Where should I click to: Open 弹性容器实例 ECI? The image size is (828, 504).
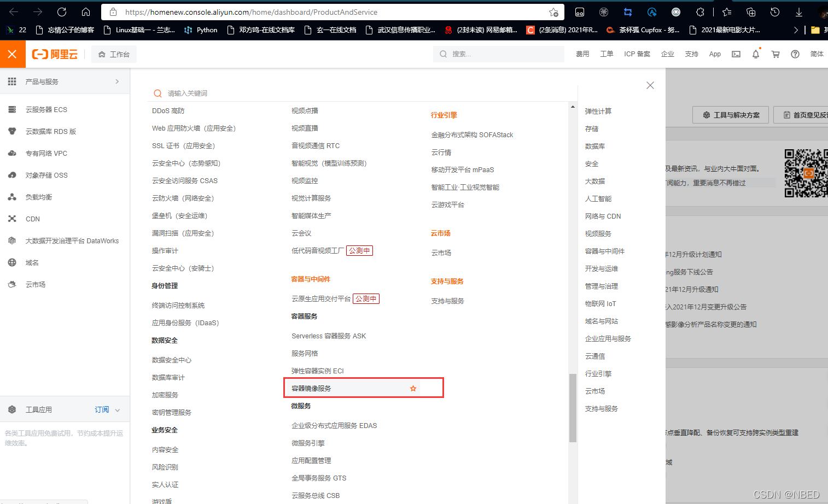coord(318,371)
